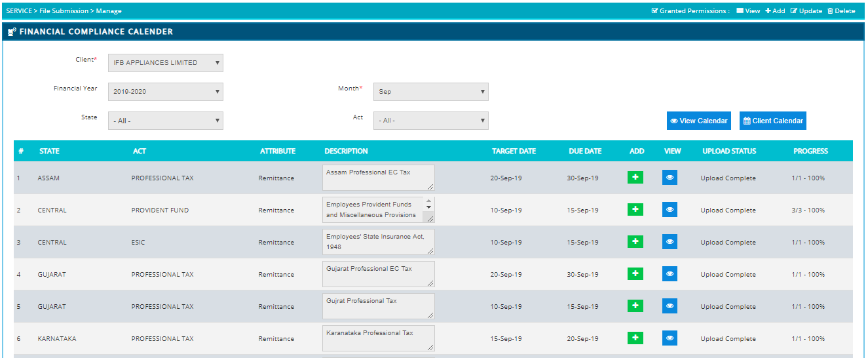This screenshot has height=358, width=868.
Task: Open view eye icon for ESIC row
Action: 670,242
